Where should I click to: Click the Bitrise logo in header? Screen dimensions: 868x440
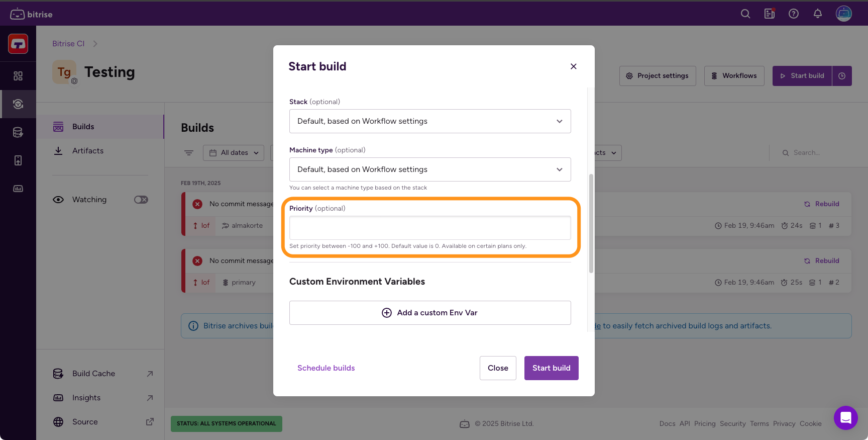[x=31, y=14]
